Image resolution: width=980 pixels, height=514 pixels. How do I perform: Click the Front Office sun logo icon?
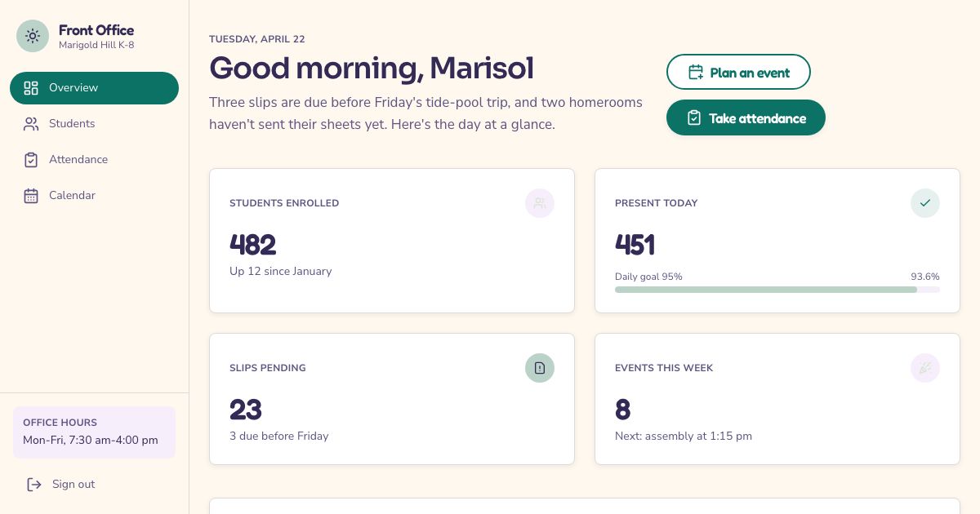point(33,36)
